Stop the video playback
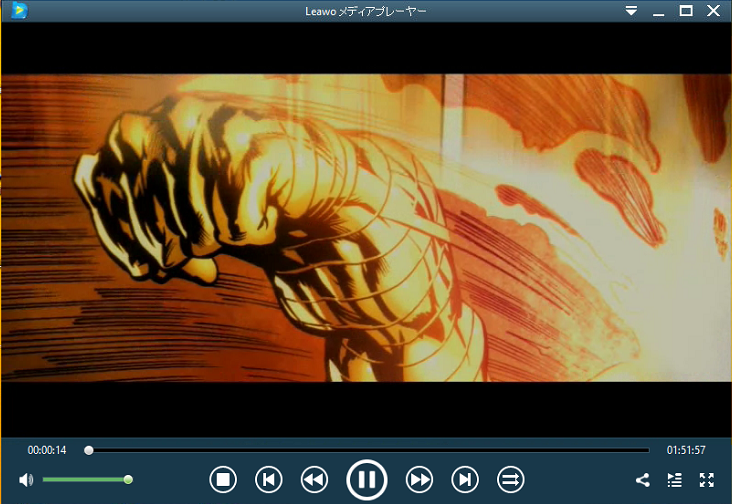 point(223,479)
